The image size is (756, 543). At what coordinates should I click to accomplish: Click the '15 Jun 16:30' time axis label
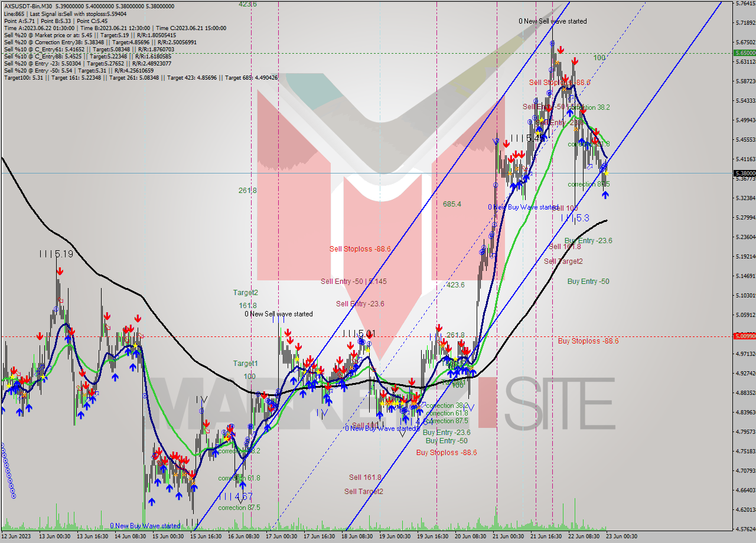[206, 537]
